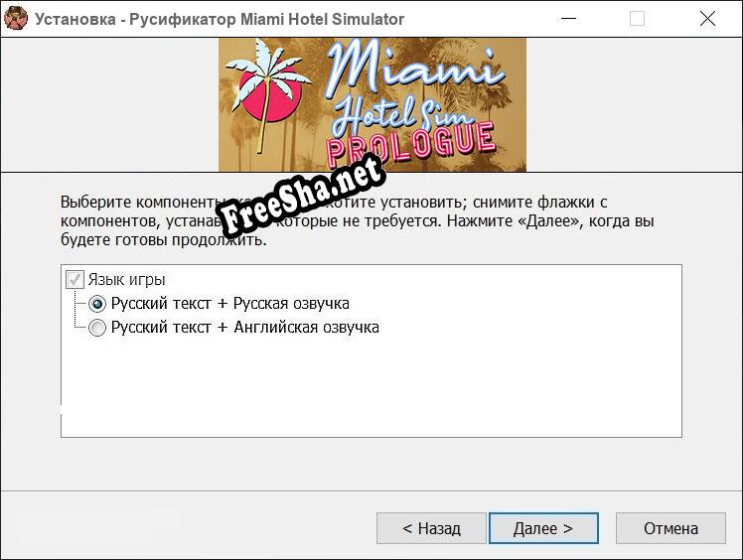Image resolution: width=743 pixels, height=560 pixels.
Task: Close the installer with the X button
Action: pos(707,19)
